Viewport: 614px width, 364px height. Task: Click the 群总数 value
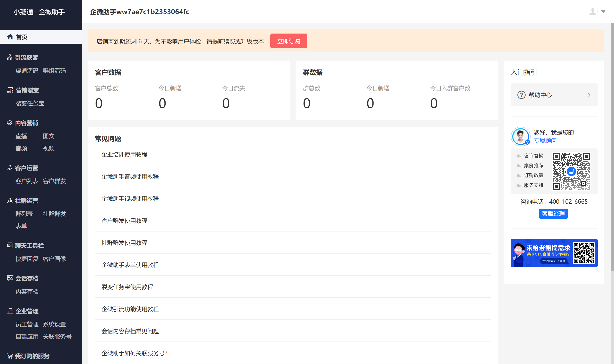(x=307, y=103)
